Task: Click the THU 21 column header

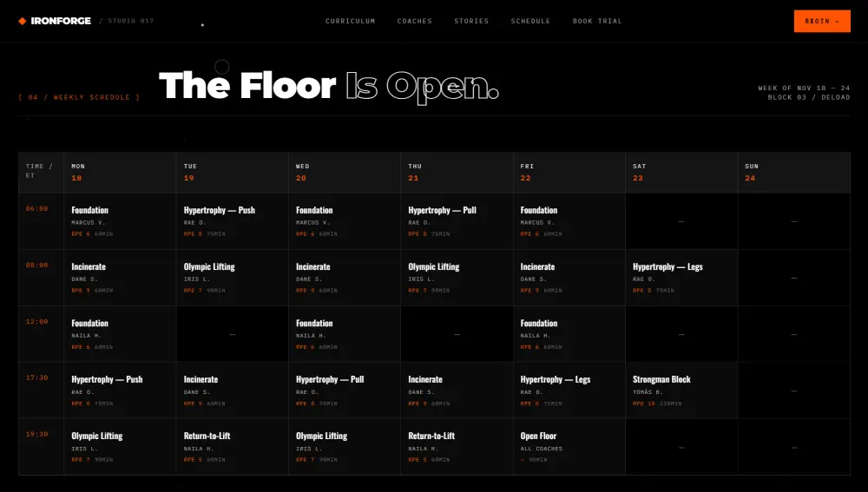Action: pos(457,172)
